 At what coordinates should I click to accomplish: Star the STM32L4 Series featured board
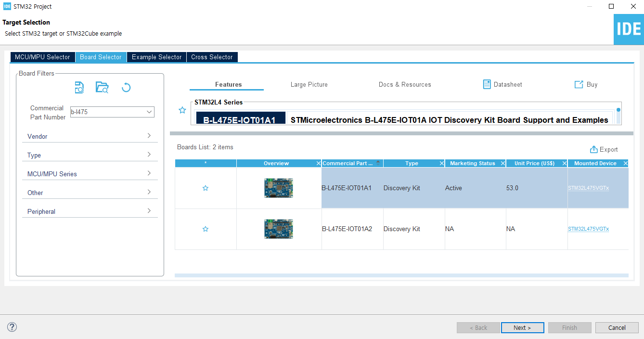[x=182, y=110]
